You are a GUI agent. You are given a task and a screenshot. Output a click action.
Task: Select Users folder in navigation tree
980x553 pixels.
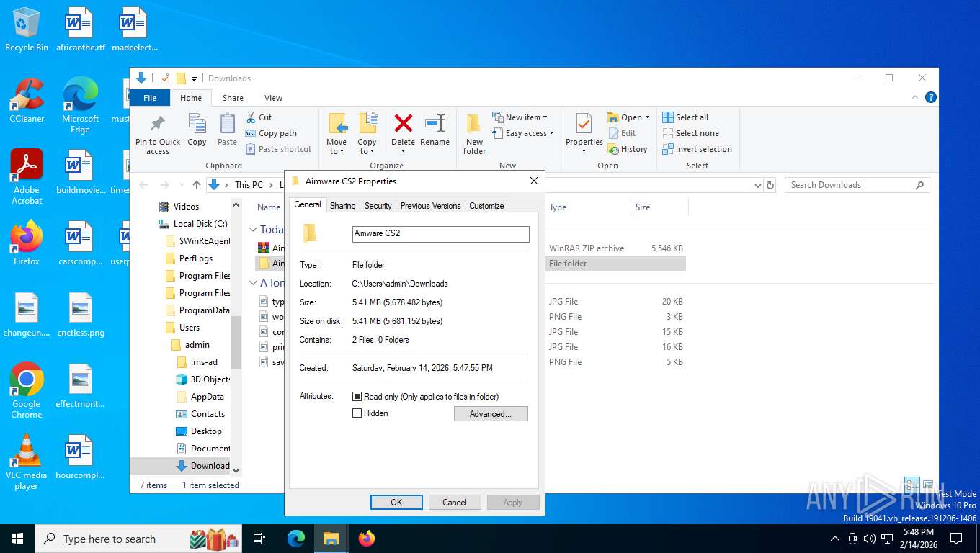182,328
